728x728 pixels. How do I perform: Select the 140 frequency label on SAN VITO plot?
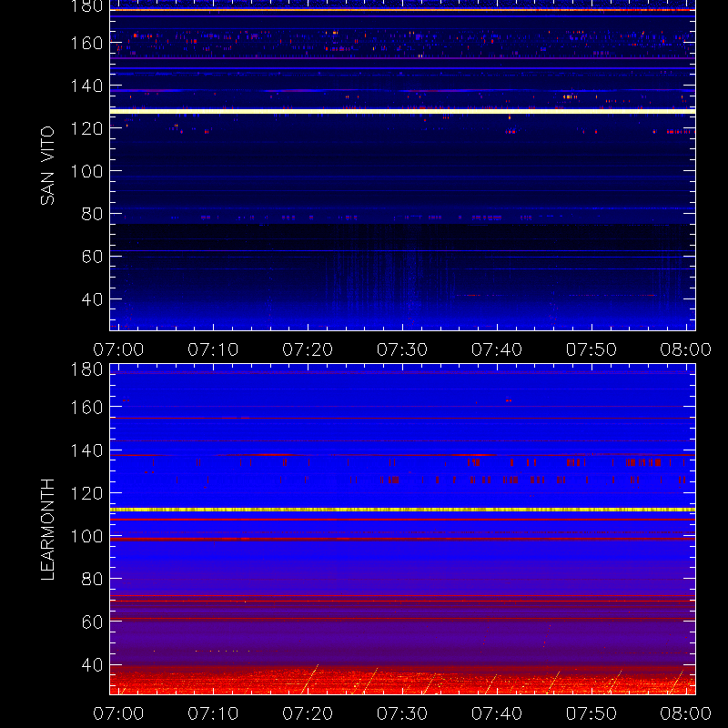[x=86, y=86]
